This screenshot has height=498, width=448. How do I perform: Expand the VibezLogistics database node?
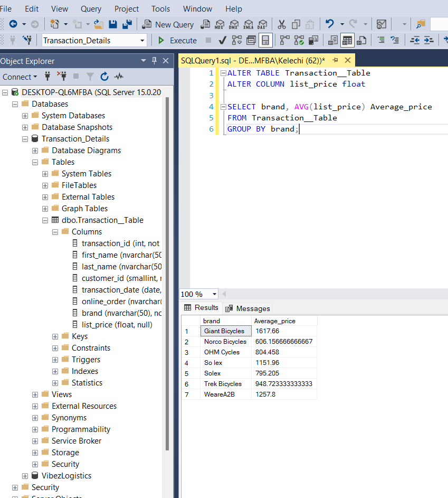coord(25,476)
